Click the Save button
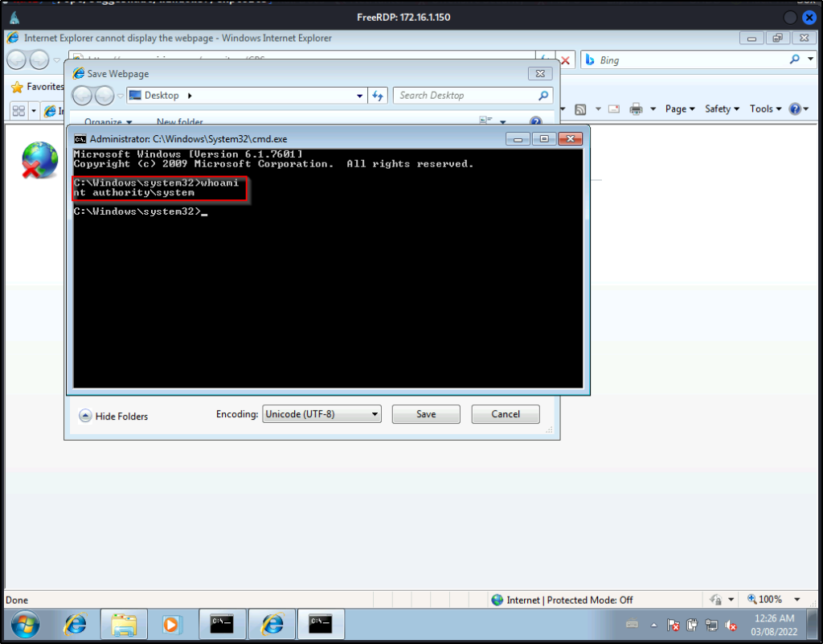823x644 pixels. 426,414
